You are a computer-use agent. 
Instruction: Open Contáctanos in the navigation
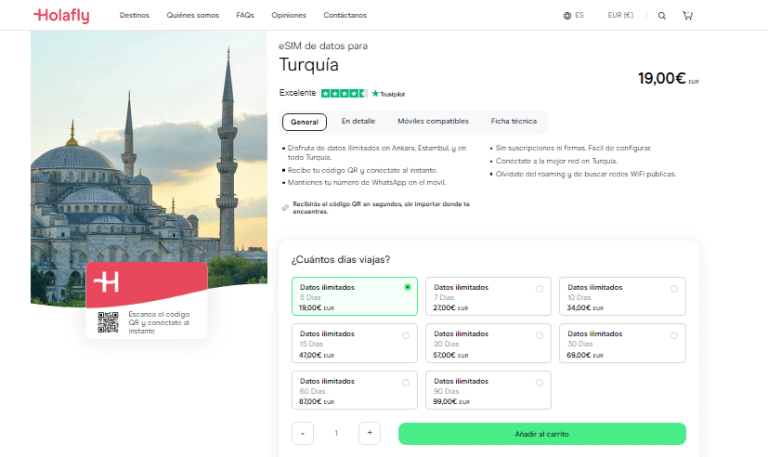click(345, 16)
